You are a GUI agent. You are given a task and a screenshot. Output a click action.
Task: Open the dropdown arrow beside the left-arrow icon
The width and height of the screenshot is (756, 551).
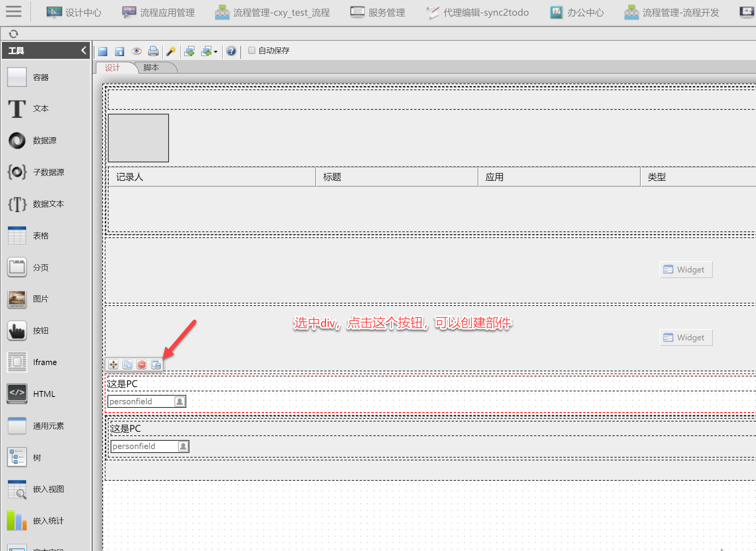click(216, 52)
